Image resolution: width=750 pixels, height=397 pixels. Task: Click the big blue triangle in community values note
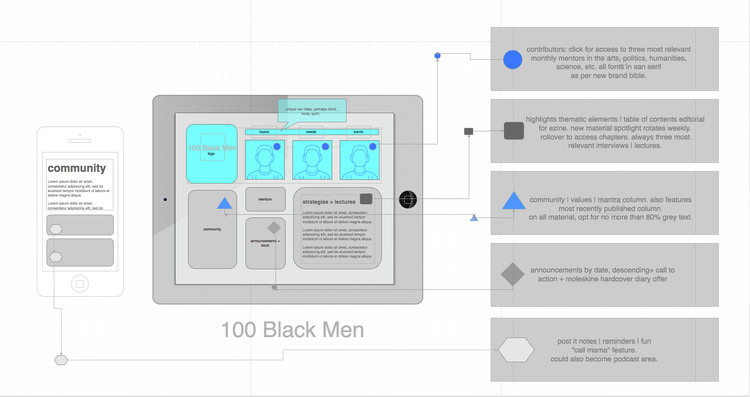click(514, 201)
